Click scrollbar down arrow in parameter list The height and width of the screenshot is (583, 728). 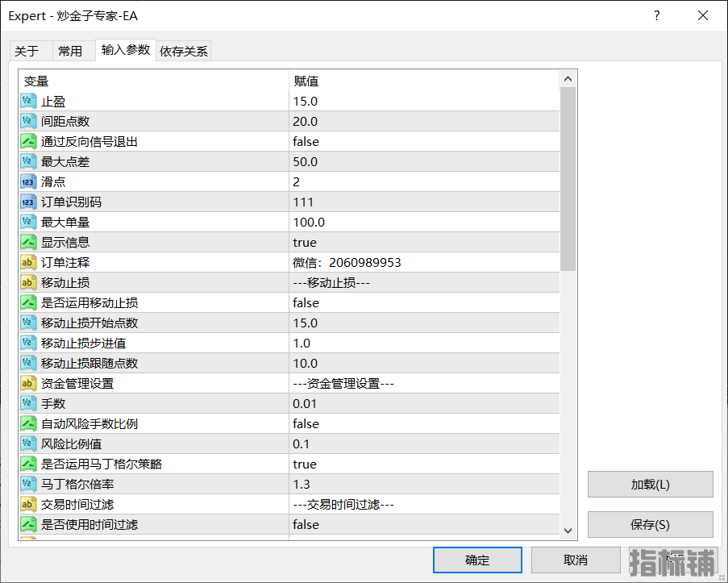pyautogui.click(x=568, y=531)
